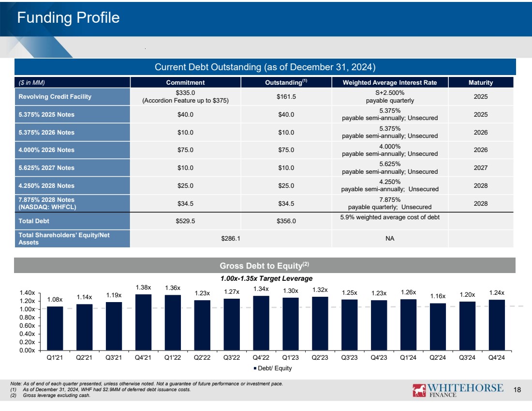Click the 'Commitment' column header
The height and width of the screenshot is (411, 532).
[185, 83]
